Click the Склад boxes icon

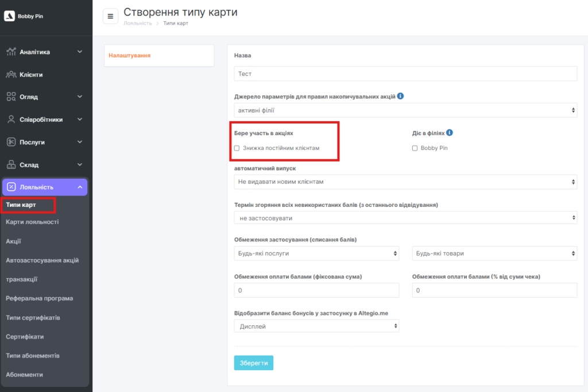point(11,165)
